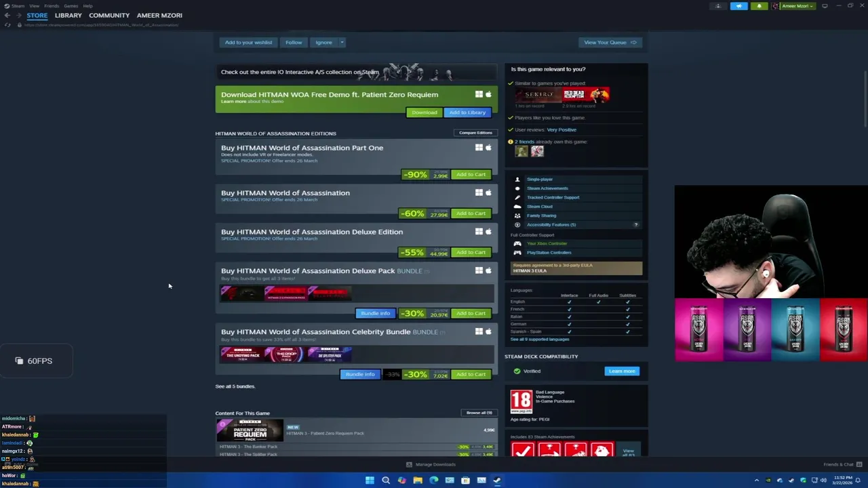Switch to Big Picture mode with the monitor icon
868x488 pixels.
click(825, 6)
